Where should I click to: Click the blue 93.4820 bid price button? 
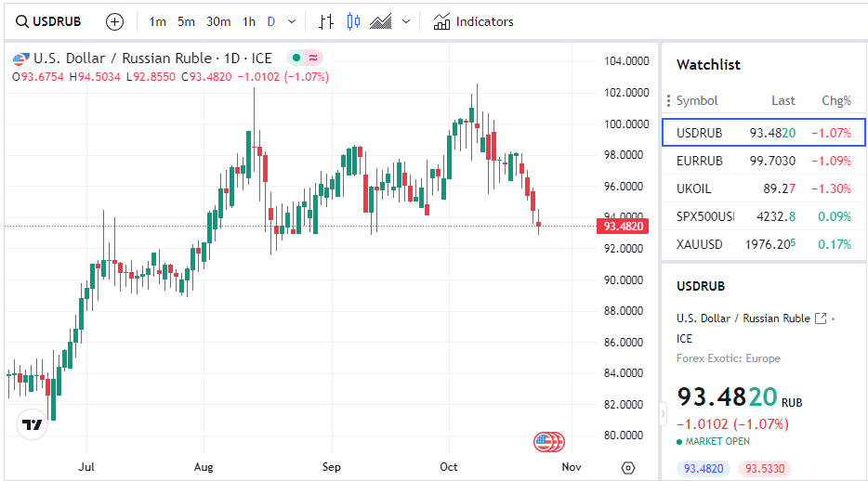point(704,469)
